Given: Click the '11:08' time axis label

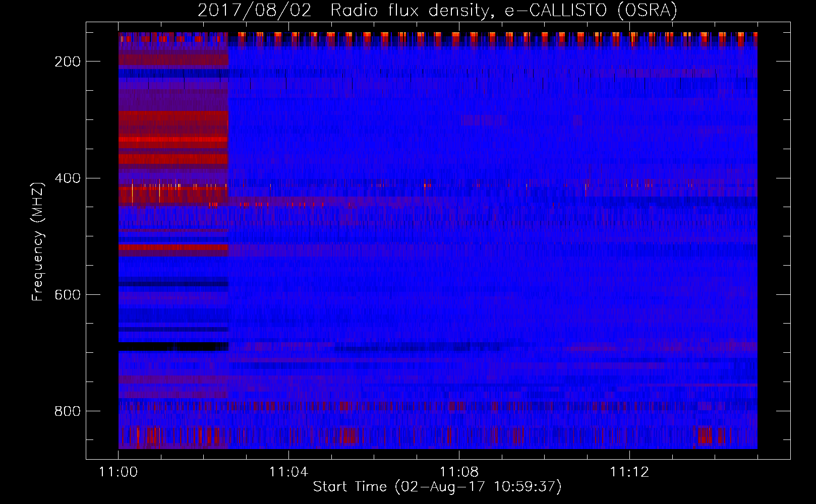Looking at the screenshot, I should [x=459, y=472].
